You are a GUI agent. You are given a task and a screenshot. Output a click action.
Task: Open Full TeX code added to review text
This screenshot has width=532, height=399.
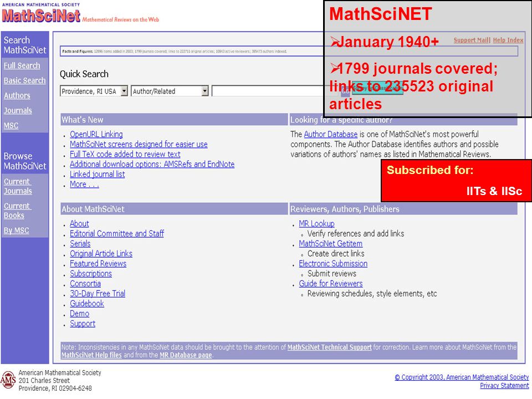click(x=125, y=154)
